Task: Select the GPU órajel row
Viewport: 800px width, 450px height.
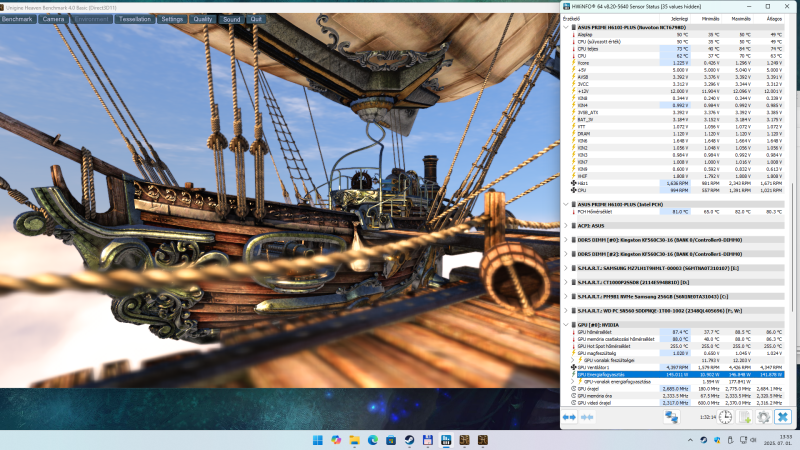Action: coord(679,389)
